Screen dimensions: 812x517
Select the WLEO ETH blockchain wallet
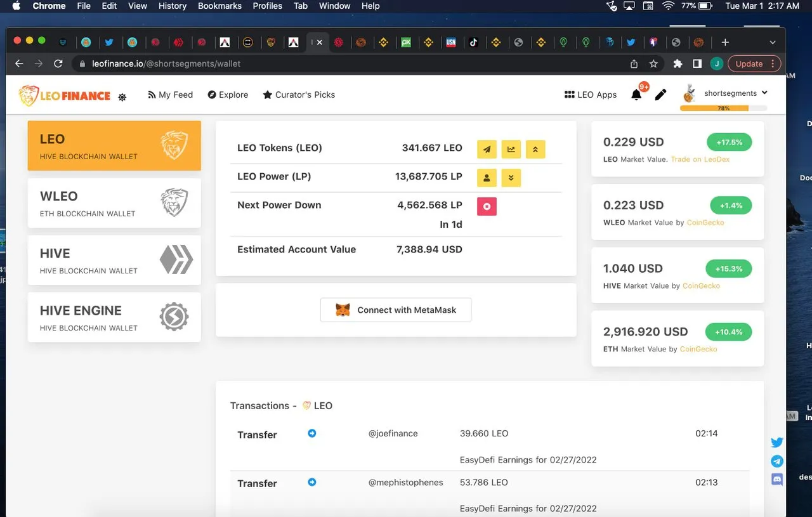tap(114, 203)
